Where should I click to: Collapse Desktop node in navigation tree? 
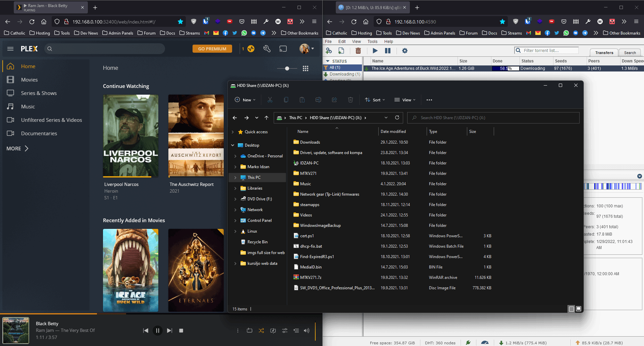coord(232,145)
